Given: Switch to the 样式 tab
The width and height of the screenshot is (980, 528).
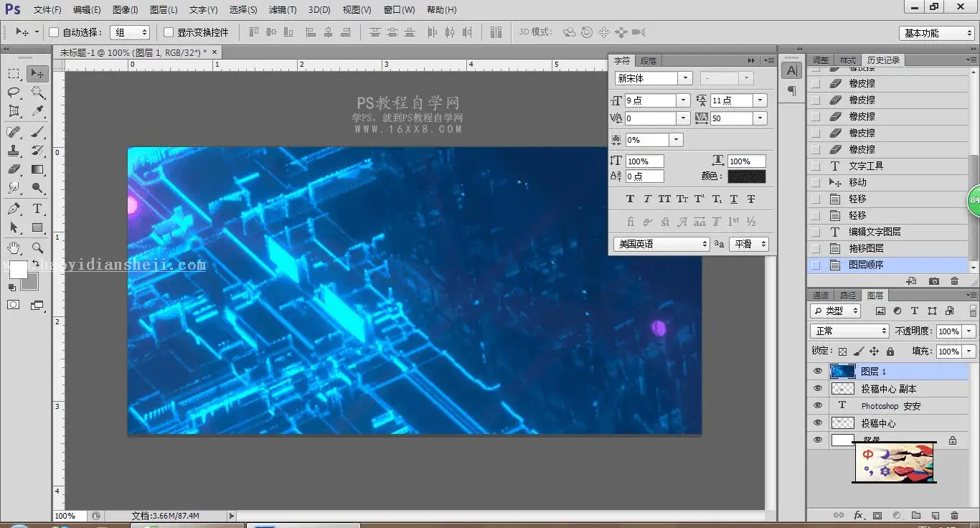Looking at the screenshot, I should click(x=848, y=60).
